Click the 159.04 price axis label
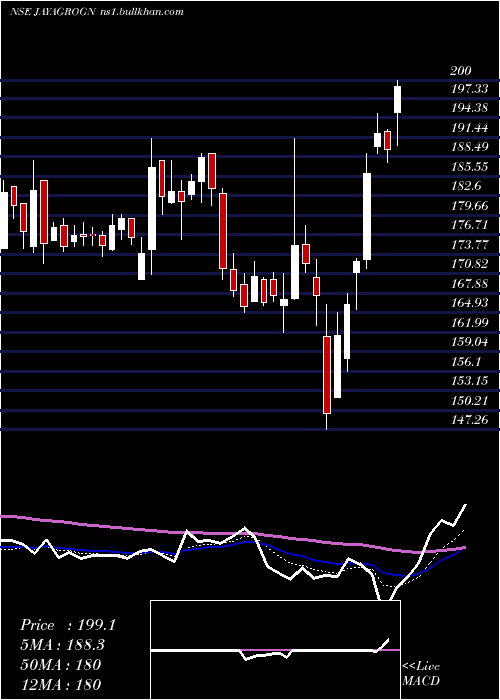Viewport: 500px width, 700px height. click(469, 342)
